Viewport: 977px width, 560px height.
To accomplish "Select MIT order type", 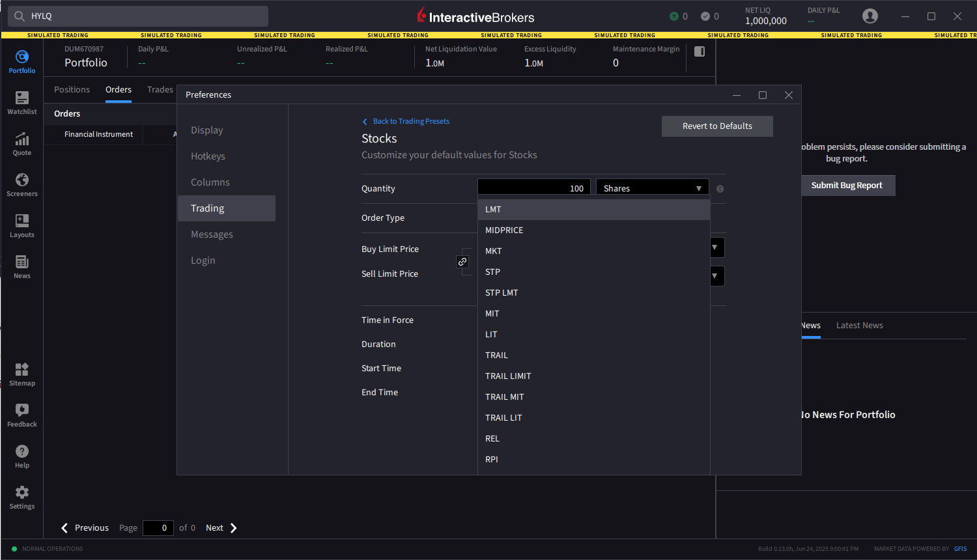I will click(593, 314).
